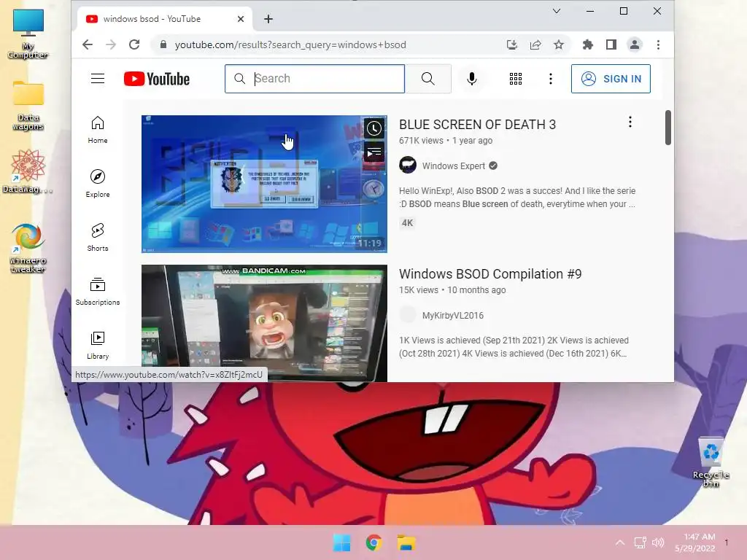
Task: Select the DataWag shortcut on desktop
Action: [28, 171]
